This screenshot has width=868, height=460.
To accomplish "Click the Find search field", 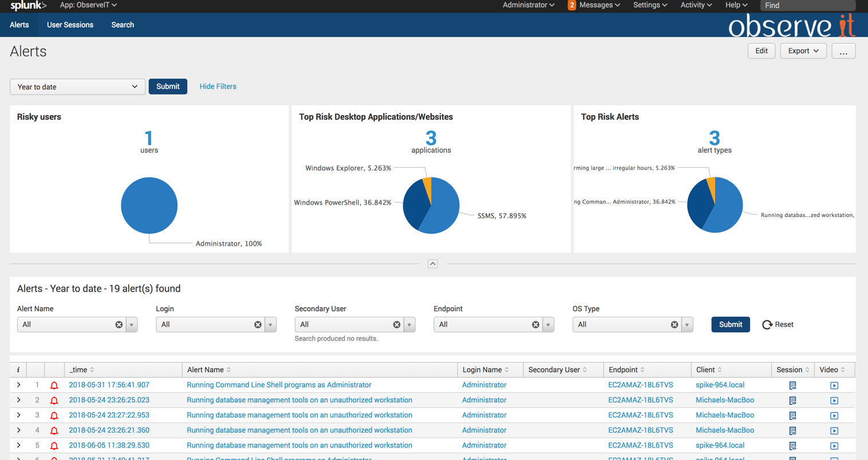I will (807, 5).
